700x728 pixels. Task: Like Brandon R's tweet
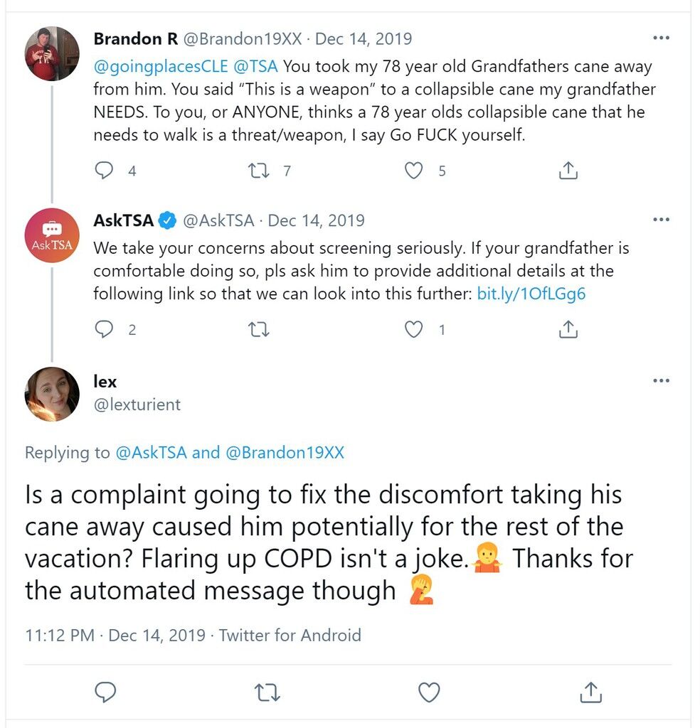point(414,171)
